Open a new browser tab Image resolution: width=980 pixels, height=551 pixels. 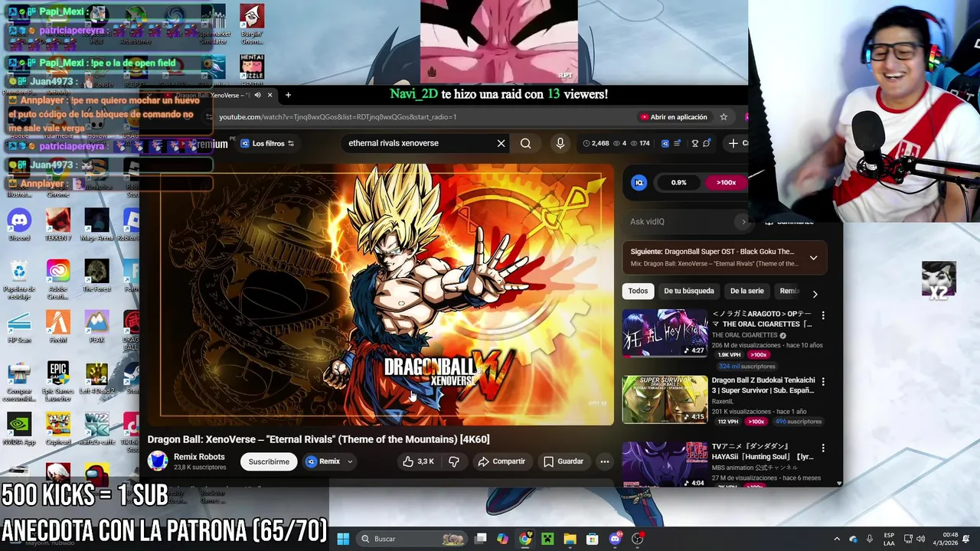pyautogui.click(x=288, y=95)
